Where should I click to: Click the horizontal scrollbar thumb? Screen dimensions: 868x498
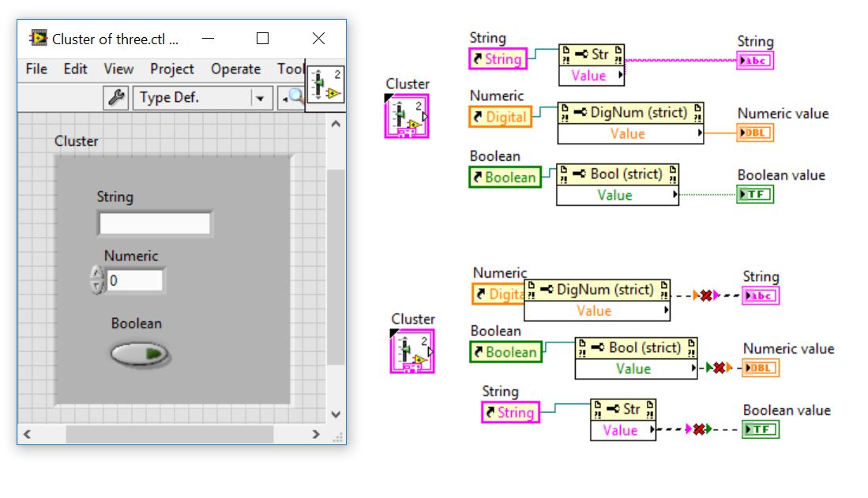tap(169, 434)
